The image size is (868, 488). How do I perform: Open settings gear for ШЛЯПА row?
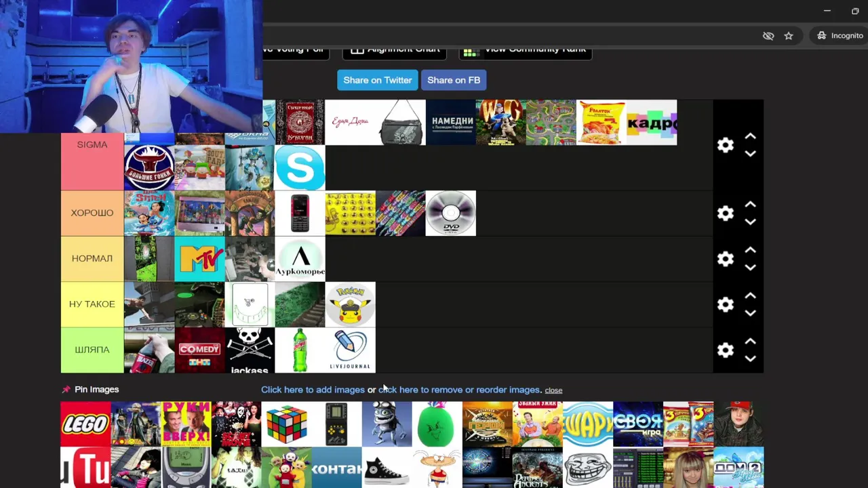pos(726,350)
